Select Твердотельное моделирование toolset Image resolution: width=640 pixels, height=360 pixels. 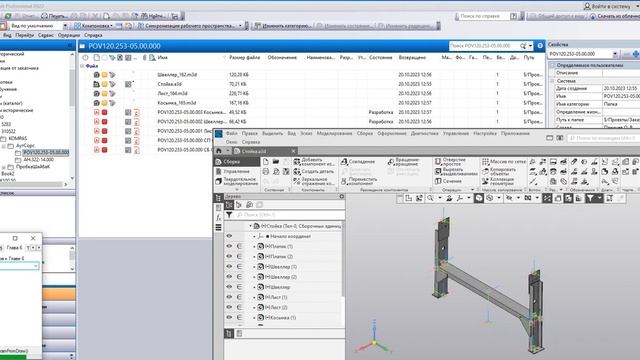pyautogui.click(x=237, y=181)
